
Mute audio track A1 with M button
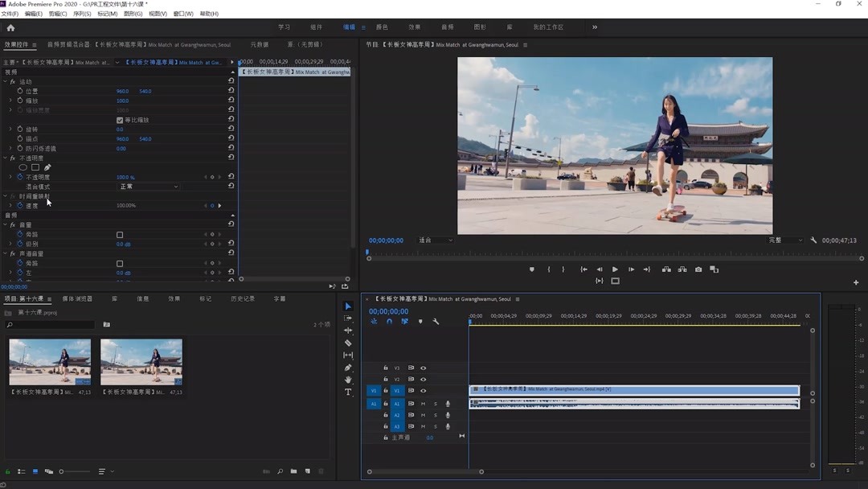(x=424, y=404)
